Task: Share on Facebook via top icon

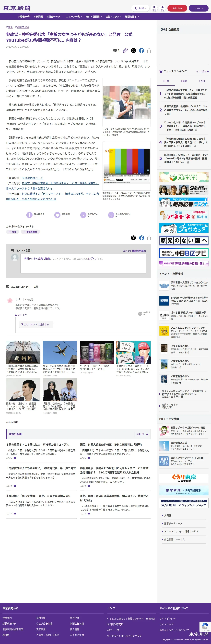Action: tap(142, 51)
